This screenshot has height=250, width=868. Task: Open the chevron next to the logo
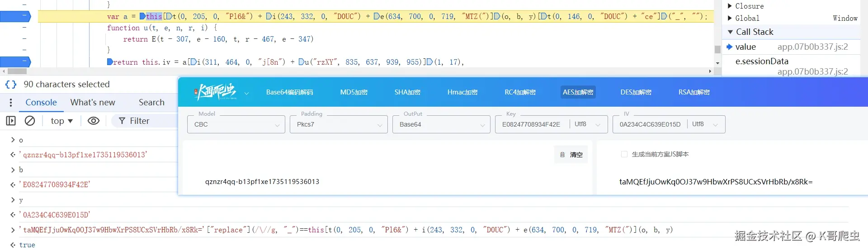246,93
